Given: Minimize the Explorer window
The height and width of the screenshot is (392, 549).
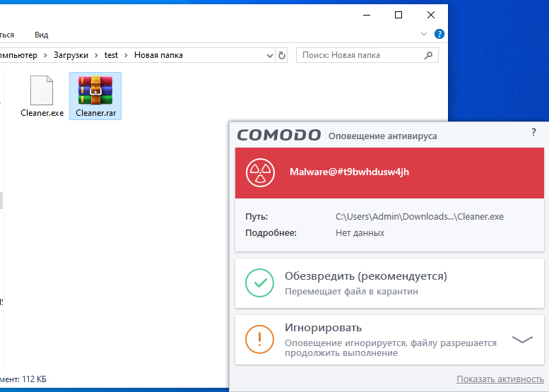Looking at the screenshot, I should [367, 15].
